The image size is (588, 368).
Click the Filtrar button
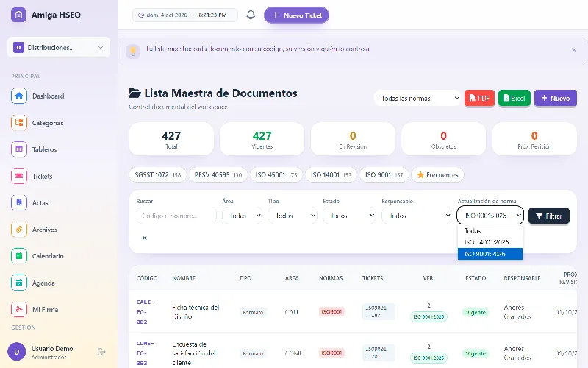point(548,216)
